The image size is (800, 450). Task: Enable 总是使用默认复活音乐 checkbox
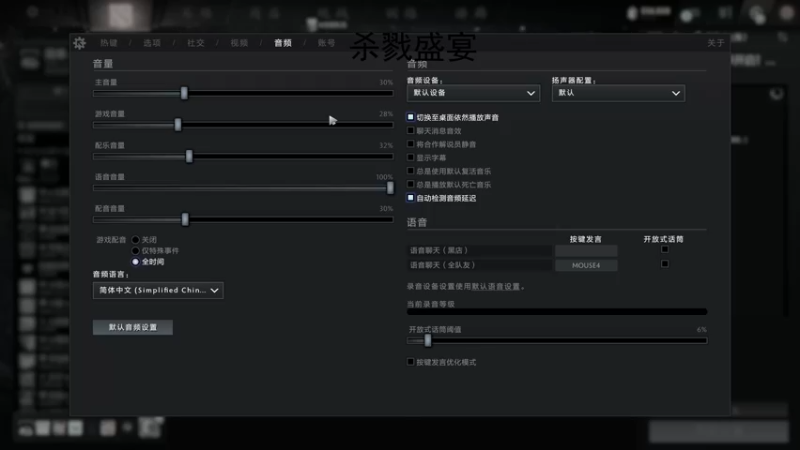click(x=411, y=171)
